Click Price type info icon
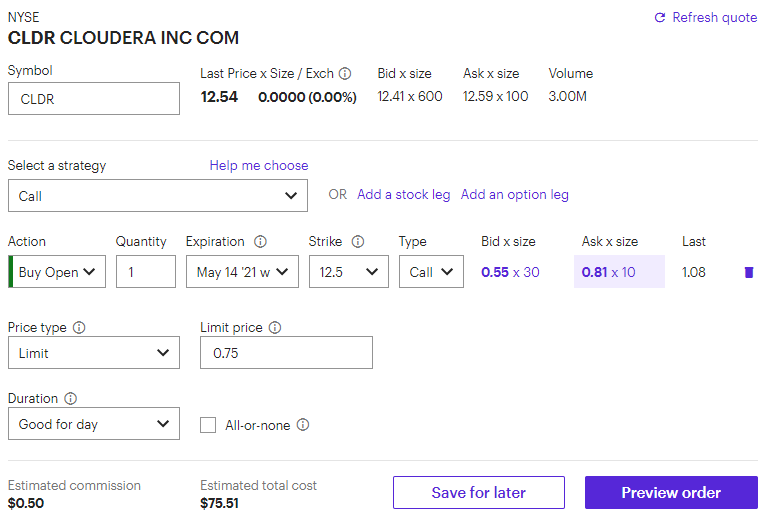 [79, 327]
